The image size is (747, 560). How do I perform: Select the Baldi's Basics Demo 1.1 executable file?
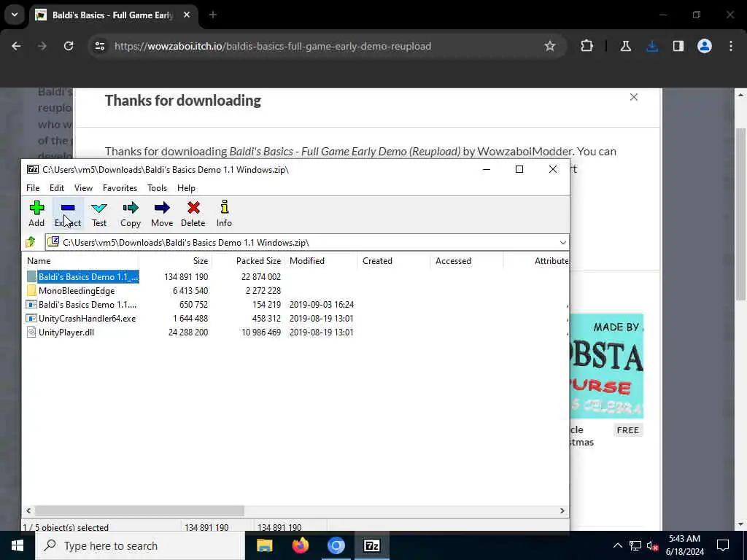[x=82, y=304]
